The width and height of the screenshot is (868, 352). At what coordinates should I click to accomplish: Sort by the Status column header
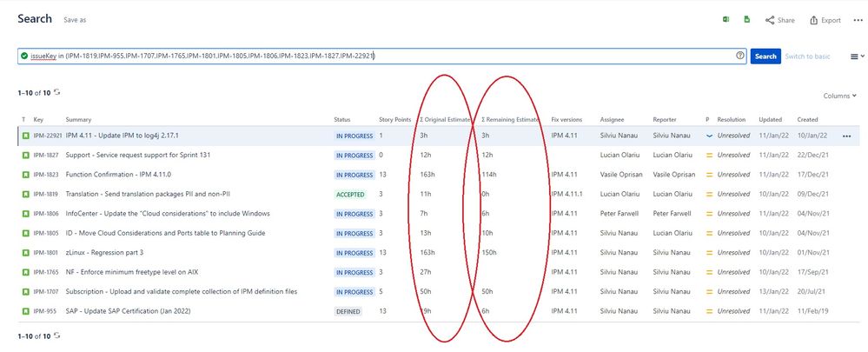[x=342, y=120]
